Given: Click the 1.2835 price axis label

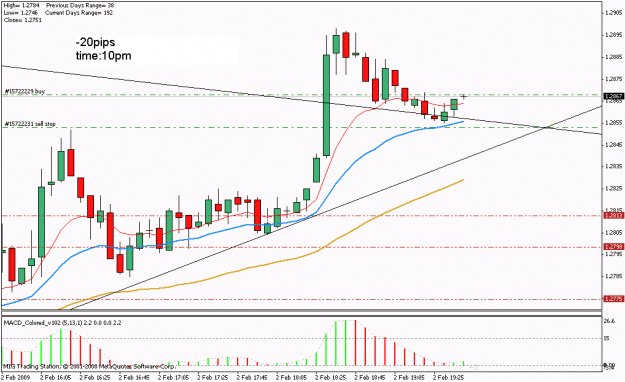Looking at the screenshot, I should point(614,166).
